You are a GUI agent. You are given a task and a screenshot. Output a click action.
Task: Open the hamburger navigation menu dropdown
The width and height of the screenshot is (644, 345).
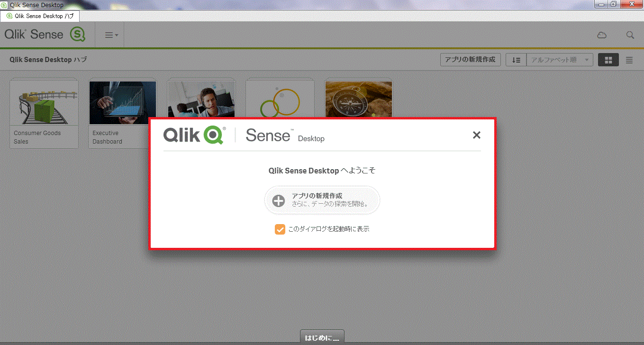click(x=111, y=35)
